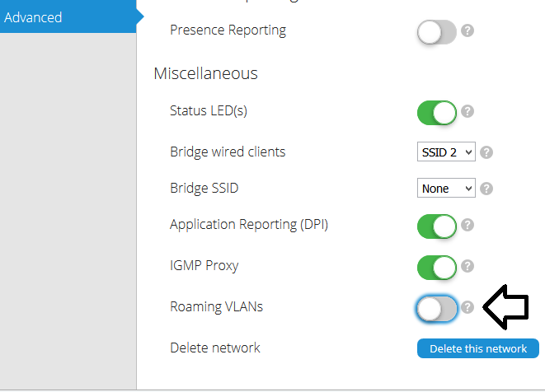Click Delete this network button
Screen dimensions: 545x392
click(478, 348)
